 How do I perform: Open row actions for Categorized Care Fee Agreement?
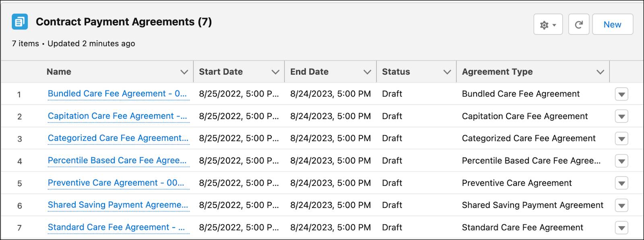tap(621, 139)
